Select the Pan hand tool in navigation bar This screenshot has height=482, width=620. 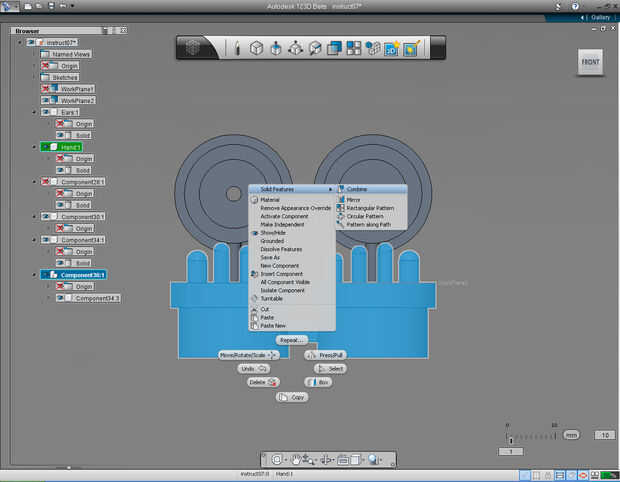[295, 459]
